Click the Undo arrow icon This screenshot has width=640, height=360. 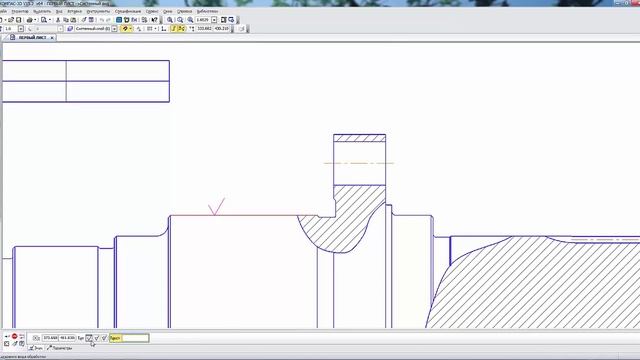coord(102,20)
